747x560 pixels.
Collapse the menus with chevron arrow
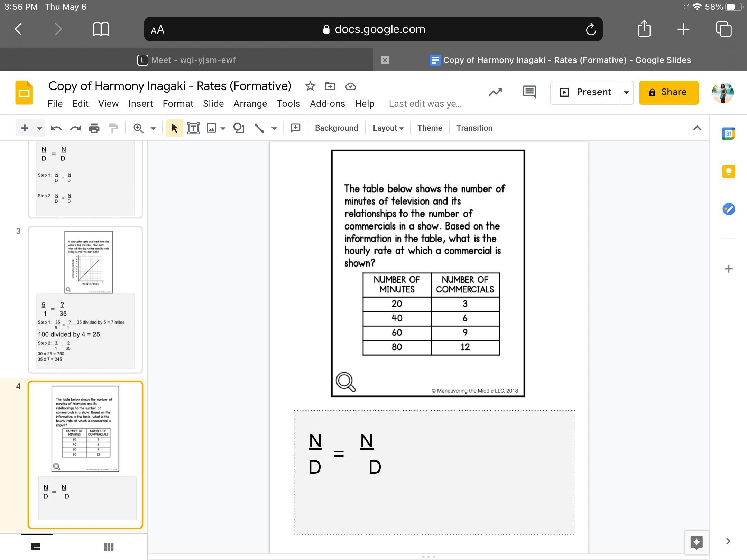[x=697, y=128]
